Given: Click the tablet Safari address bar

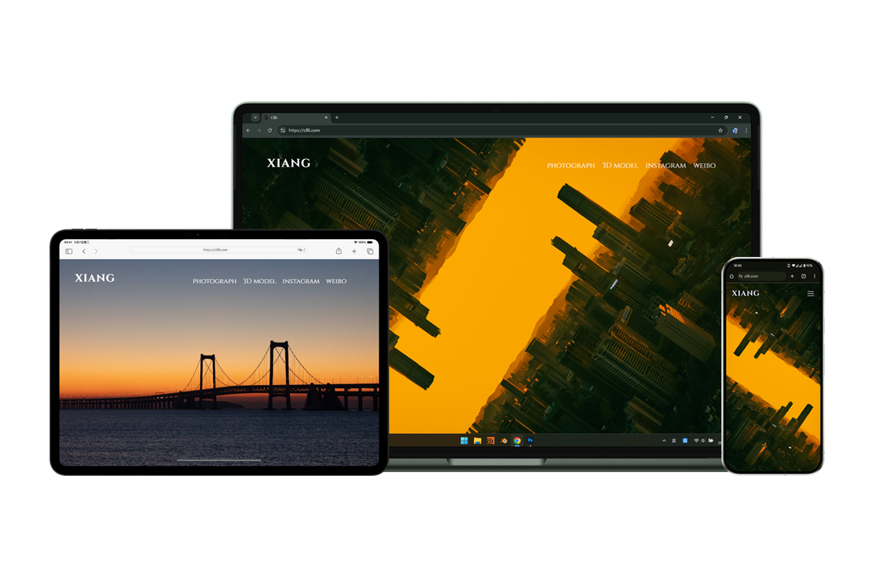Looking at the screenshot, I should coord(219,250).
